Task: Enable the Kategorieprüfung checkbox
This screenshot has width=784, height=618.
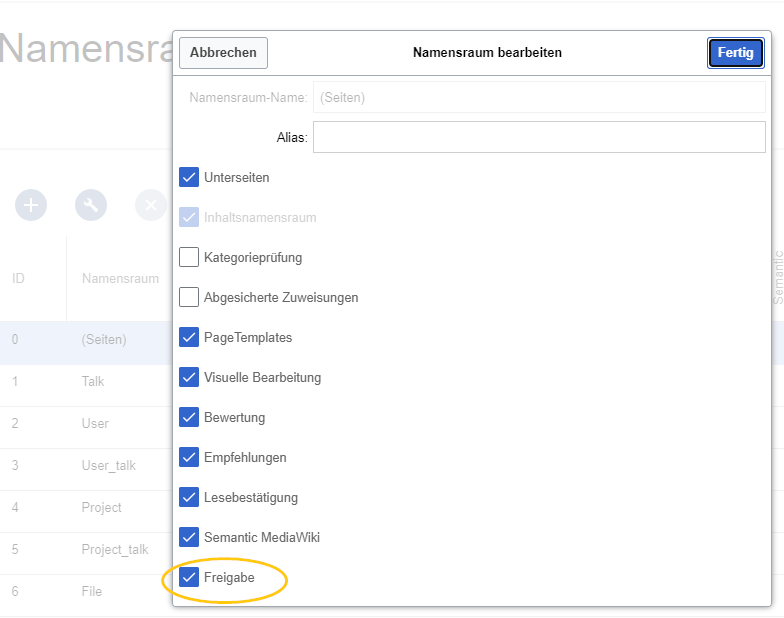Action: coord(189,257)
